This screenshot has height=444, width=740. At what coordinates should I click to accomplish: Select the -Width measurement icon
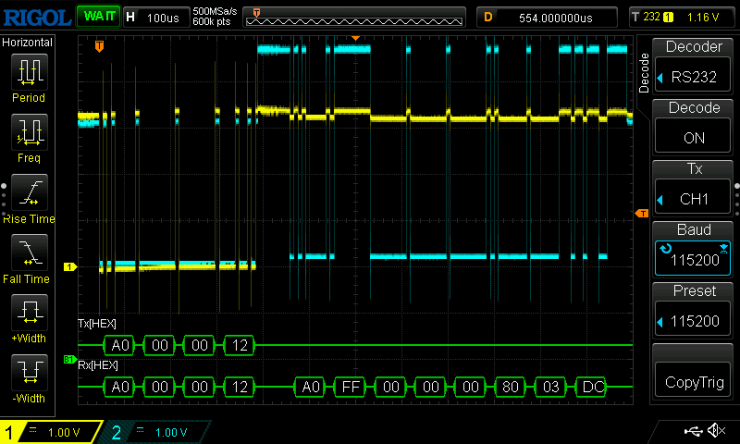click(x=29, y=372)
